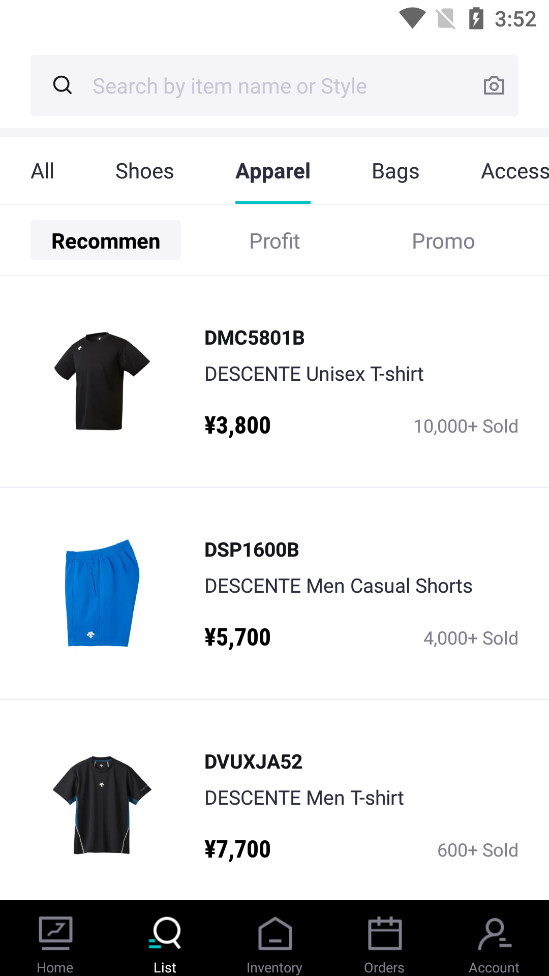Tap the Wi-Fi status icon
Image resolution: width=549 pixels, height=976 pixels.
(412, 19)
